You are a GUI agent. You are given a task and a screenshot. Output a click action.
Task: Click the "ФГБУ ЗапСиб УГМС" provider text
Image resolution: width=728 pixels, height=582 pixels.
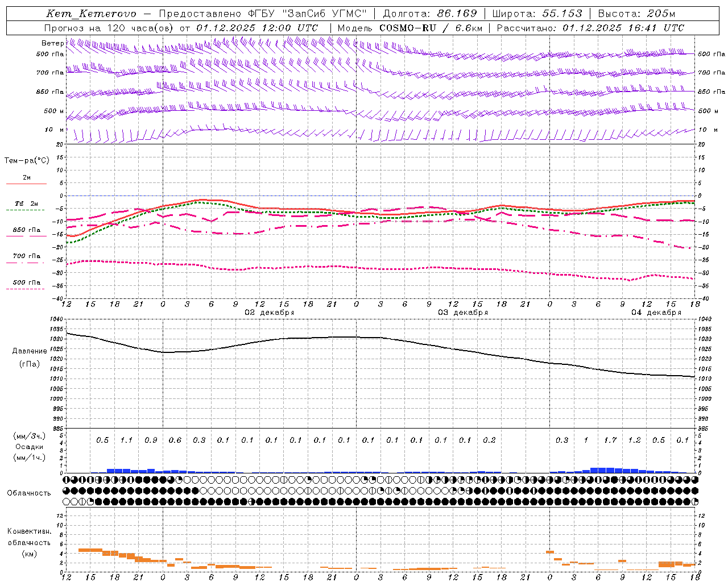coord(308,14)
